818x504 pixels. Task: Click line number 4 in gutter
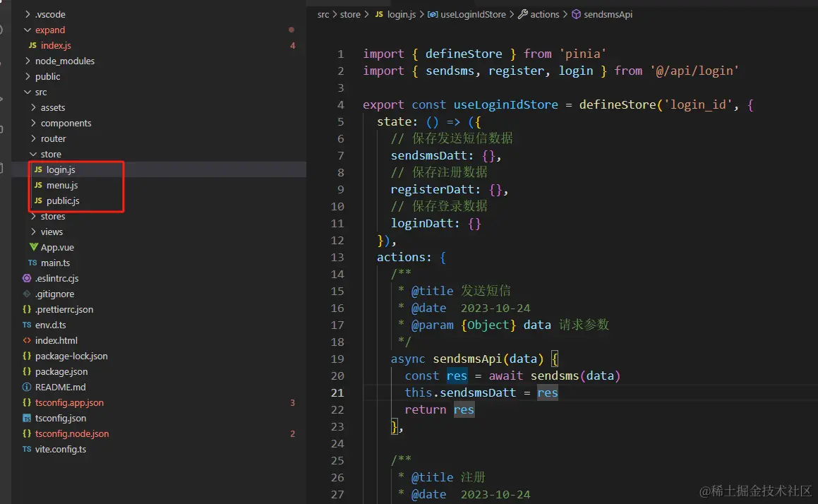click(x=340, y=104)
